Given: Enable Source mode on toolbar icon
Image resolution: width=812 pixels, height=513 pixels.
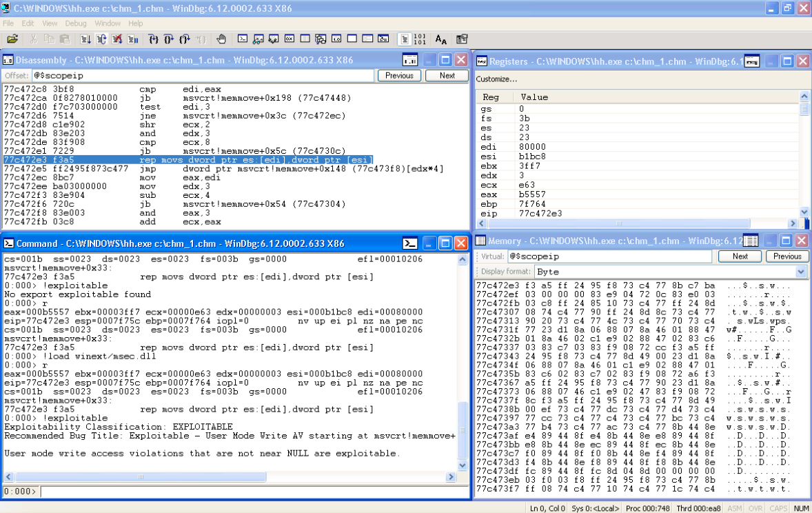Looking at the screenshot, I should click(405, 39).
